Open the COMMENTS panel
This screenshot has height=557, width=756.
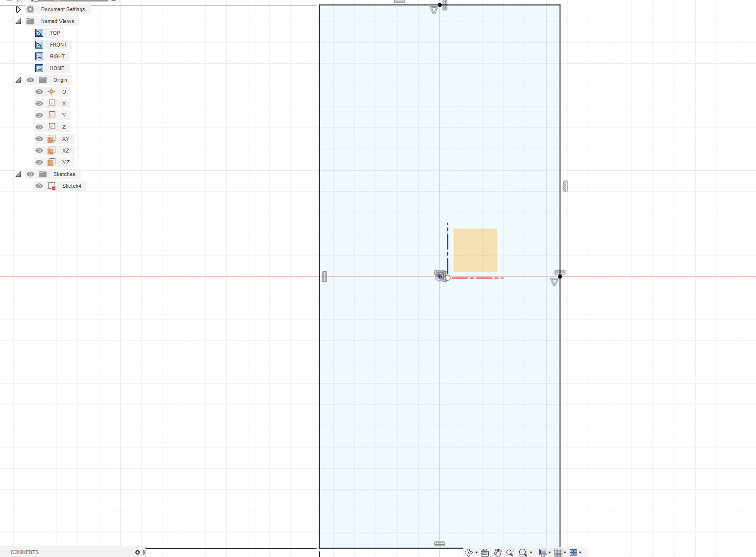25,552
